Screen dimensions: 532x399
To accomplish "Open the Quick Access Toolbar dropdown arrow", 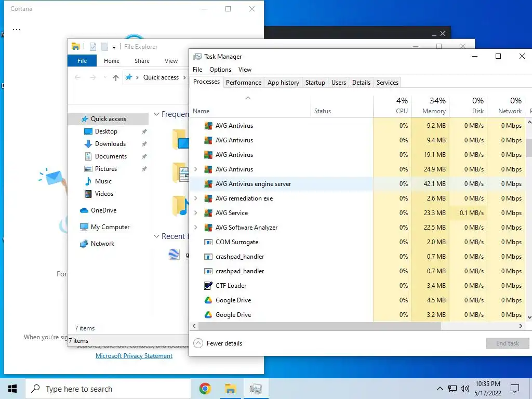I will pos(114,47).
